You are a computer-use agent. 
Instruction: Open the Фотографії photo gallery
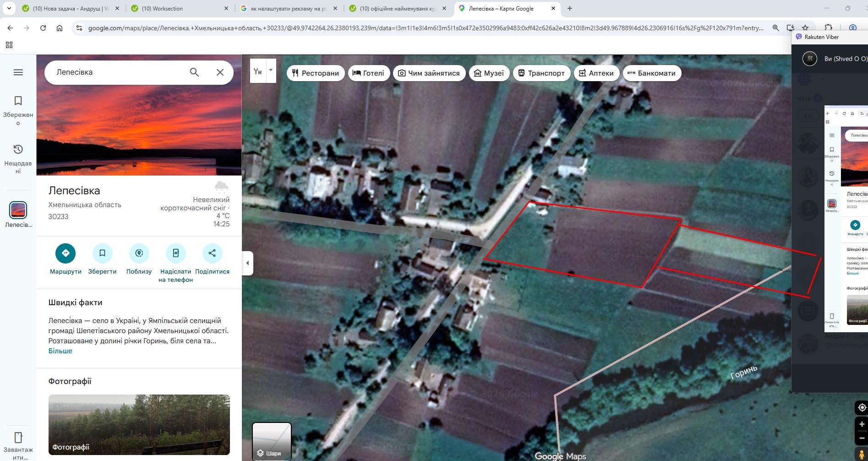click(139, 425)
